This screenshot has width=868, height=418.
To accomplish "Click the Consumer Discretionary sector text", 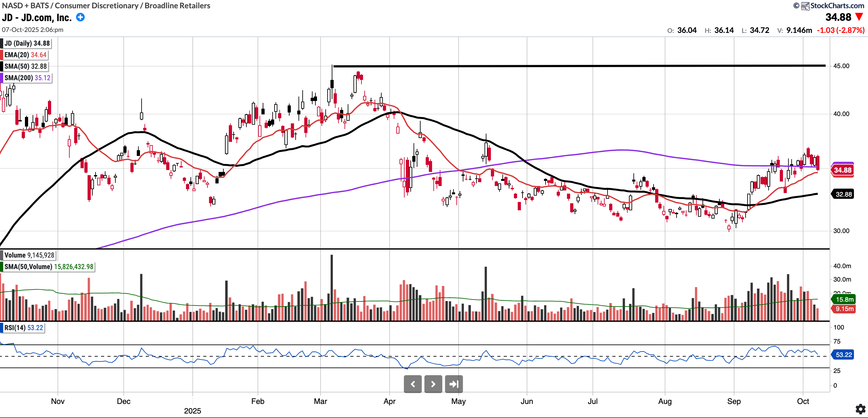I will coord(97,5).
